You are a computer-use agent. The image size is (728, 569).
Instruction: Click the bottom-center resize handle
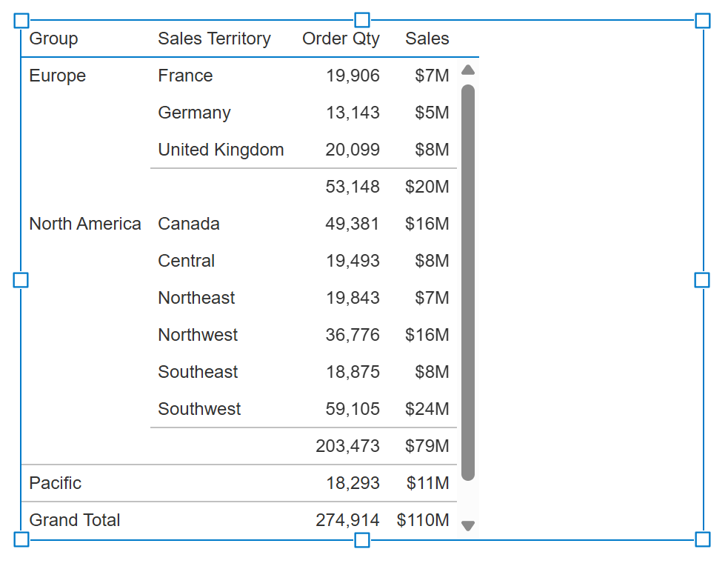(361, 539)
